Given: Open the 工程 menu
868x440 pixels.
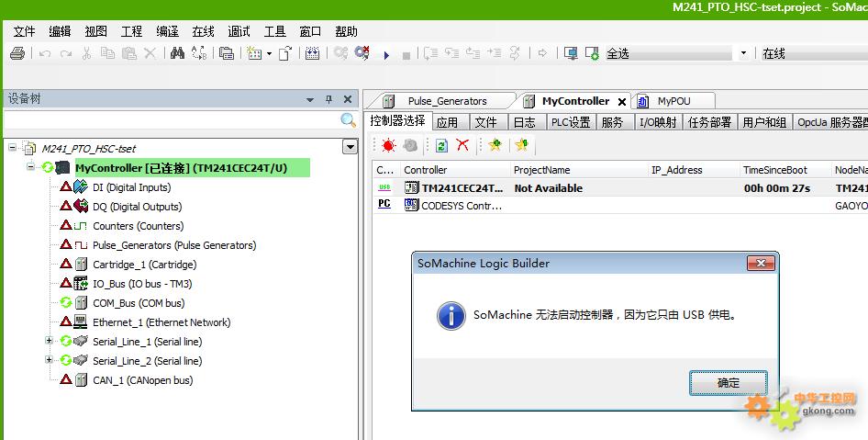Looking at the screenshot, I should (132, 31).
